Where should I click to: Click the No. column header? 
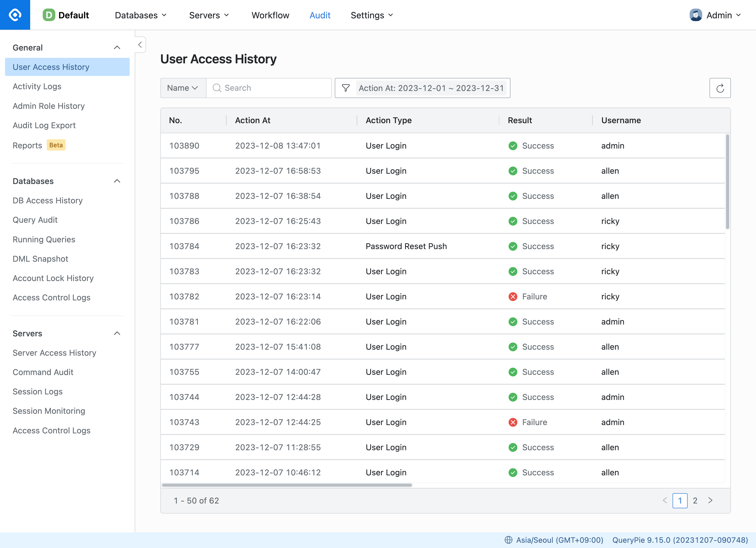pyautogui.click(x=175, y=120)
